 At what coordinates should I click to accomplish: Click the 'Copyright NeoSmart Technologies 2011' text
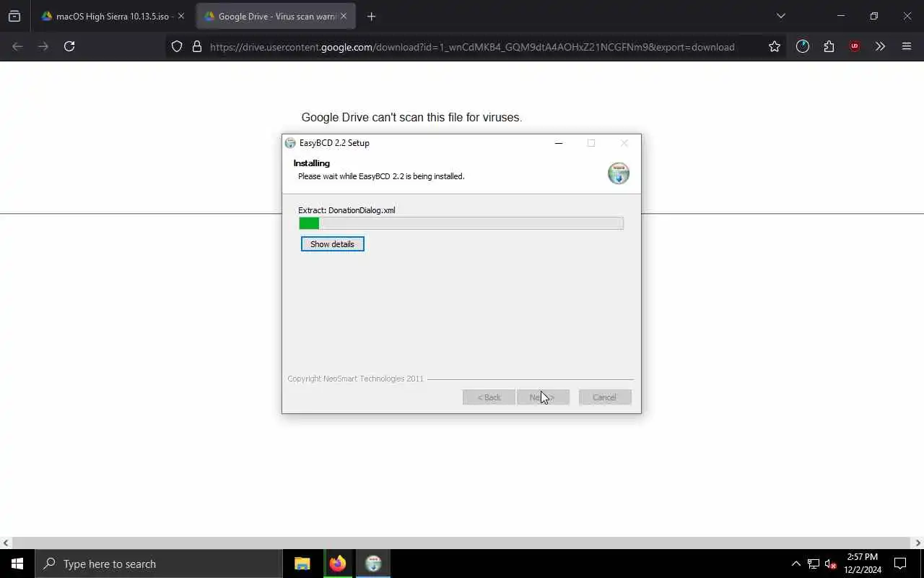355,379
